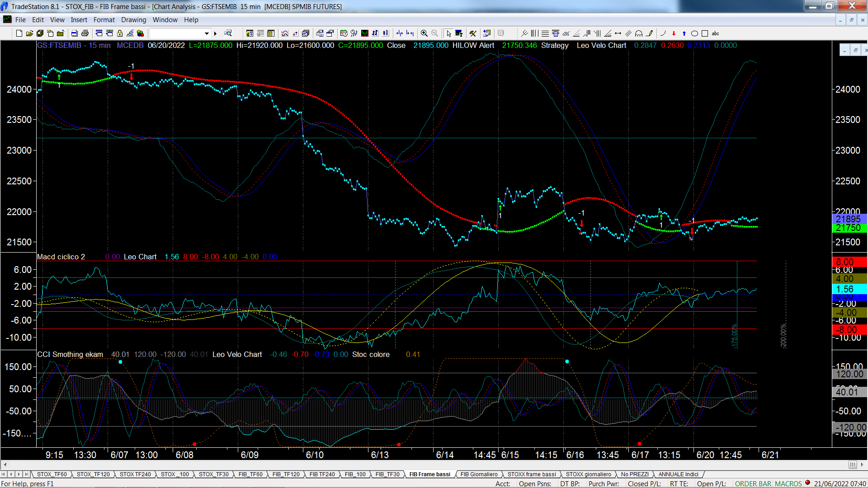Open the View menu

tap(57, 20)
